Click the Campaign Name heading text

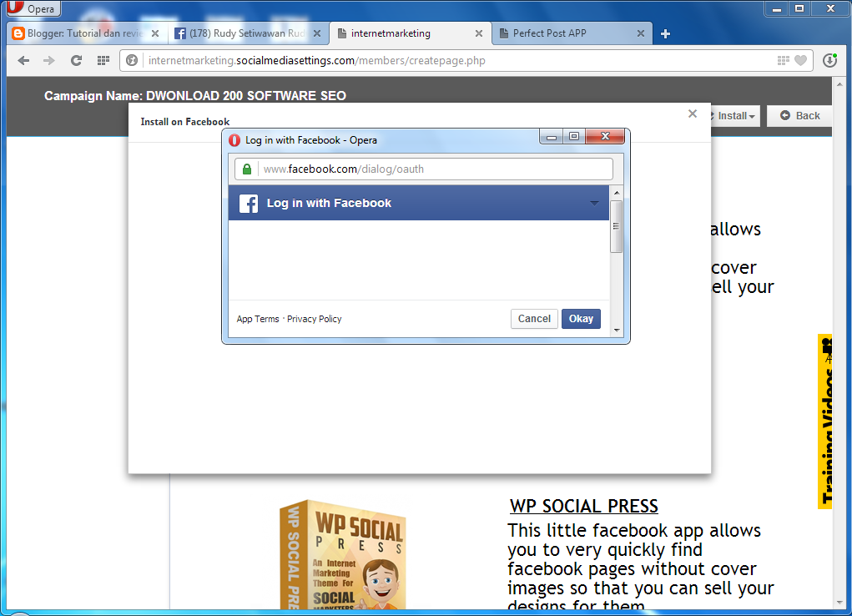pyautogui.click(x=195, y=96)
